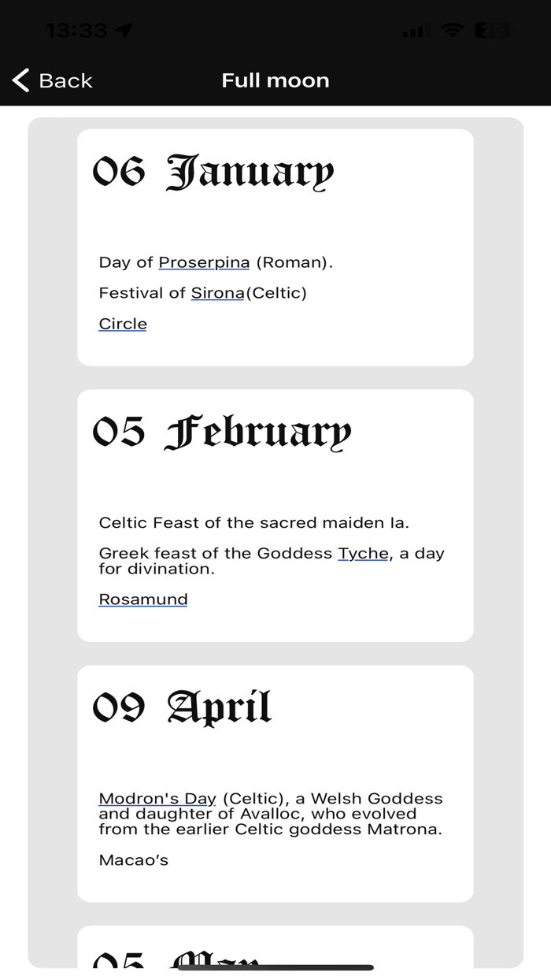Open the Circle link
Image resolution: width=551 pixels, height=980 pixels.
pyautogui.click(x=122, y=323)
